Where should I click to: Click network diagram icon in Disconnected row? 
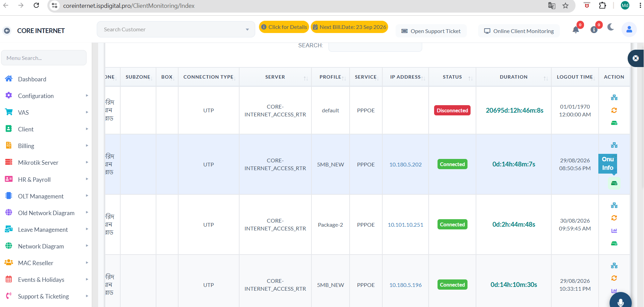click(614, 98)
